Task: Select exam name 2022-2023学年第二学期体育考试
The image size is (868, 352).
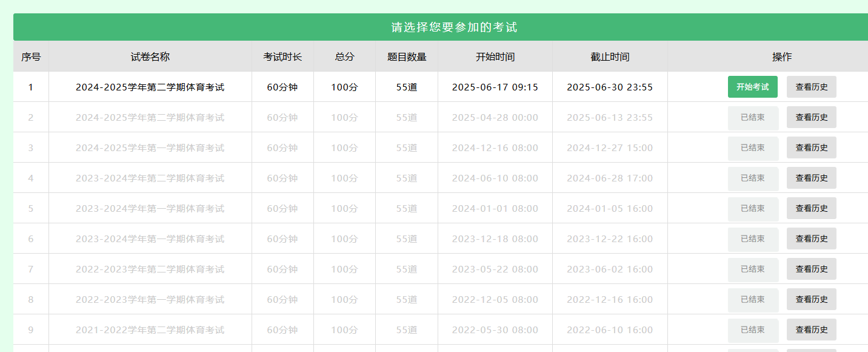Action: click(x=150, y=269)
